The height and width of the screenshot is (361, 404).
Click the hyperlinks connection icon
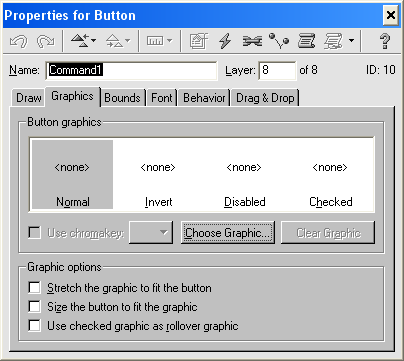coord(252,41)
